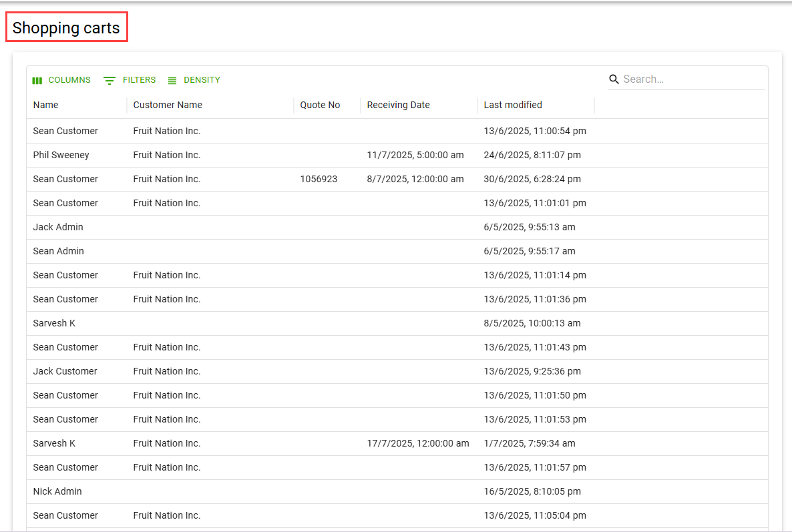Select the Jack Admin cart row
Viewport: 792px width, 532px height.
(58, 227)
